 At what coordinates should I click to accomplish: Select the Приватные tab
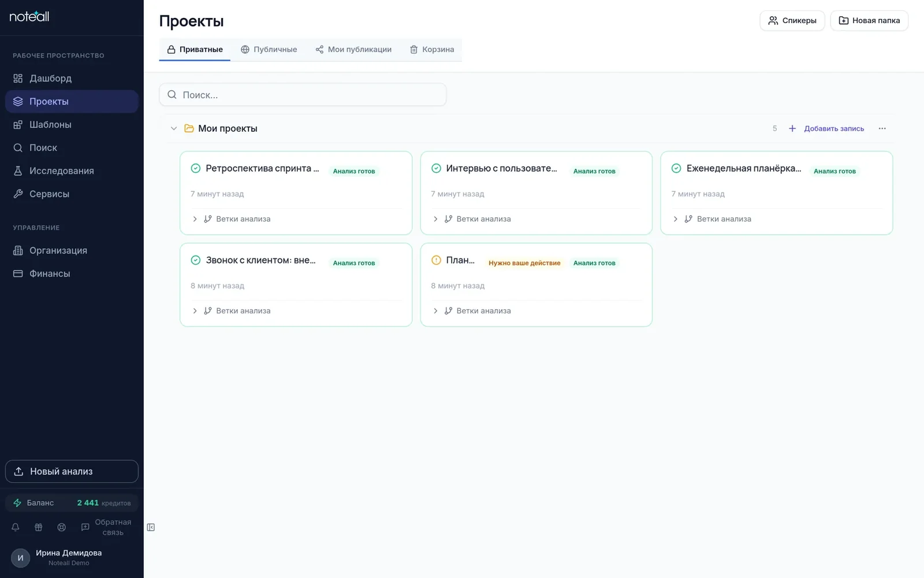pyautogui.click(x=195, y=49)
